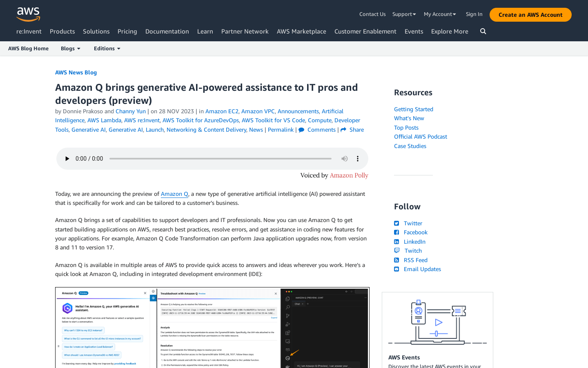Expand the Support dropdown

pos(404,14)
